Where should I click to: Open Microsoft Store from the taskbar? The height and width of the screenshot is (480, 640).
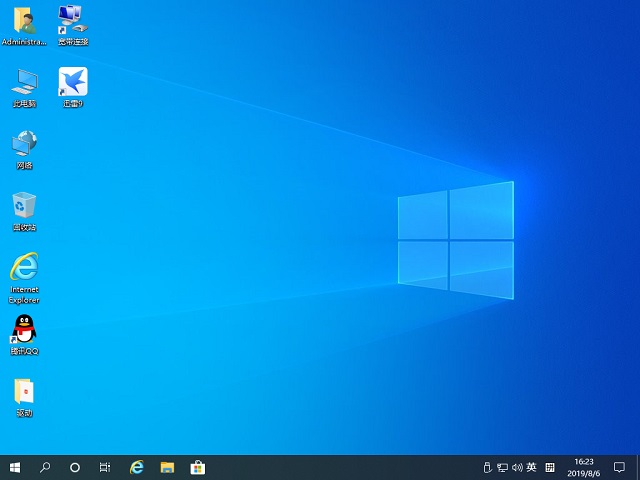198,467
